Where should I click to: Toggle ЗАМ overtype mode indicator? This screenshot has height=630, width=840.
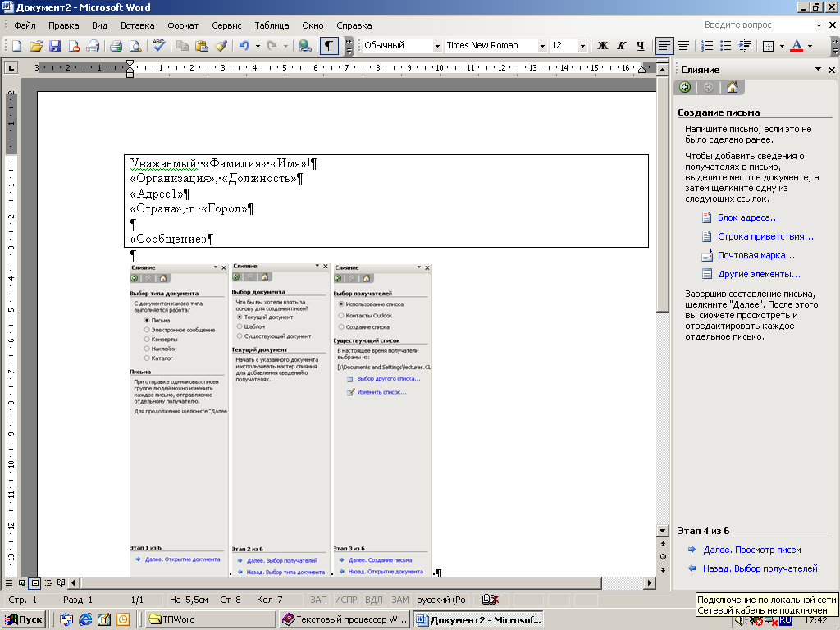point(399,600)
